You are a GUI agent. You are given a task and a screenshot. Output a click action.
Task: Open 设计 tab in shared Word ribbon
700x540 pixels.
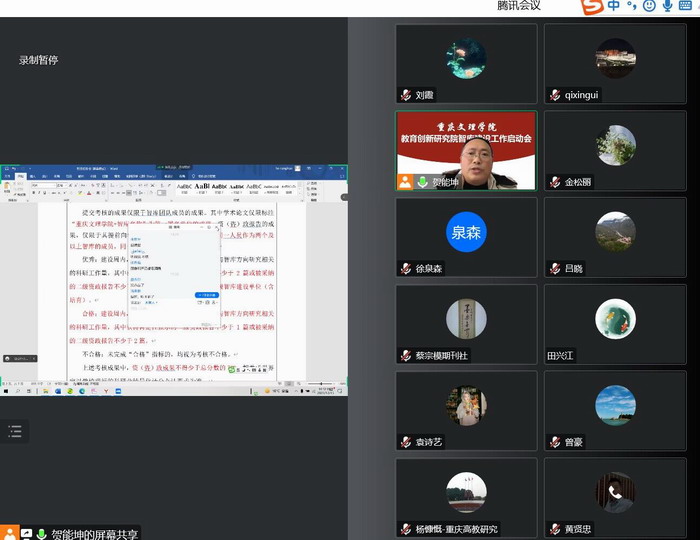45,176
